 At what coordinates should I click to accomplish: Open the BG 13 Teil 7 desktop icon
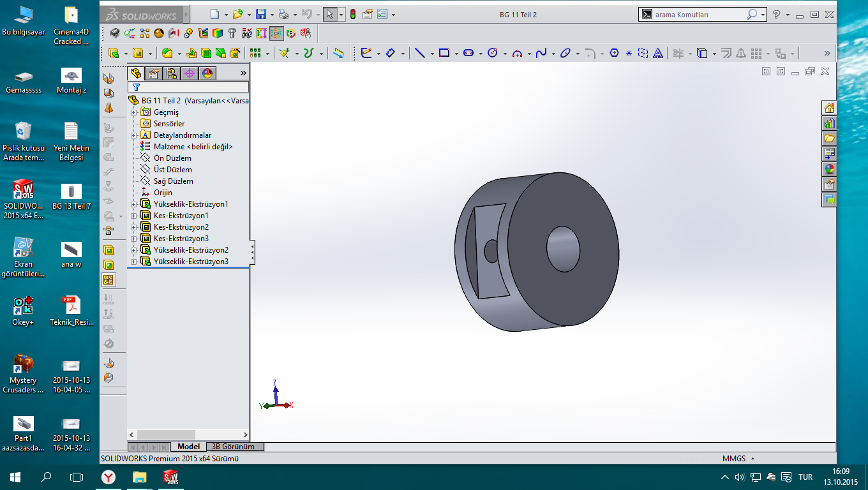coord(71,197)
